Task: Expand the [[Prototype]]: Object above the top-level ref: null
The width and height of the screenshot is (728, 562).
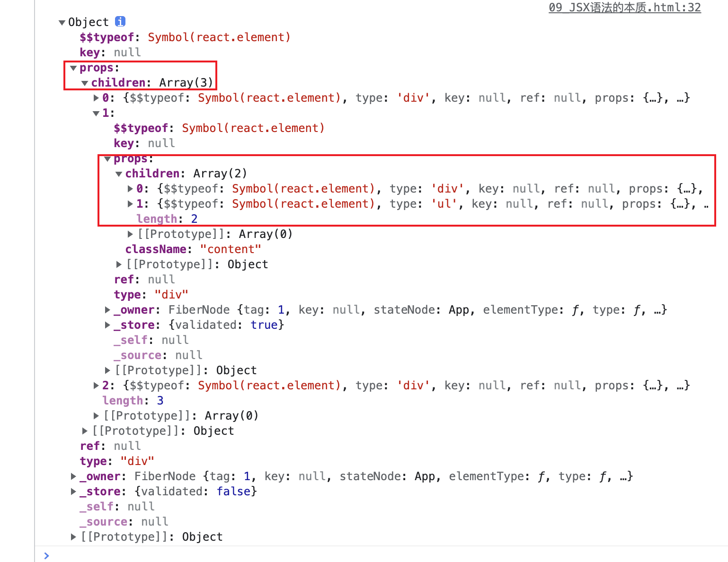Action: click(85, 431)
